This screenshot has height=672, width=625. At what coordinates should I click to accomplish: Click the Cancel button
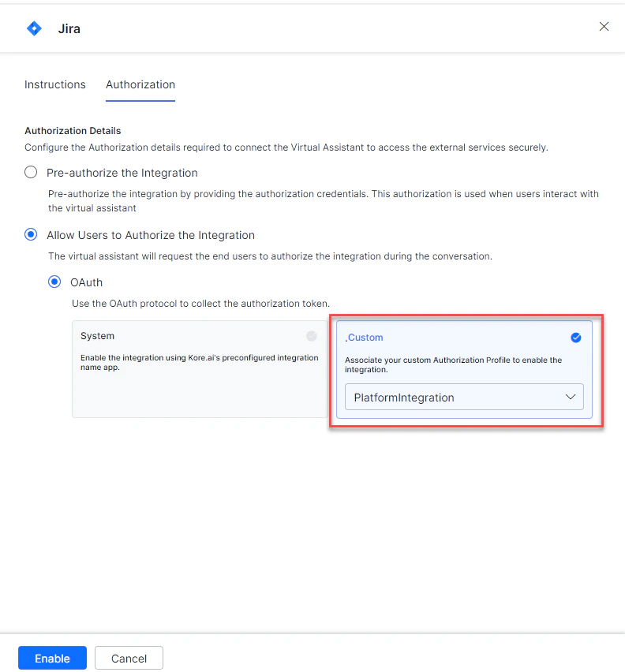pos(129,658)
